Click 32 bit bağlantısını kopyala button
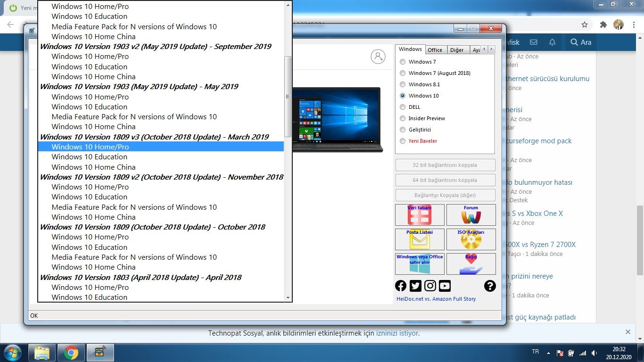Screen dimensions: 644x362 (446, 165)
